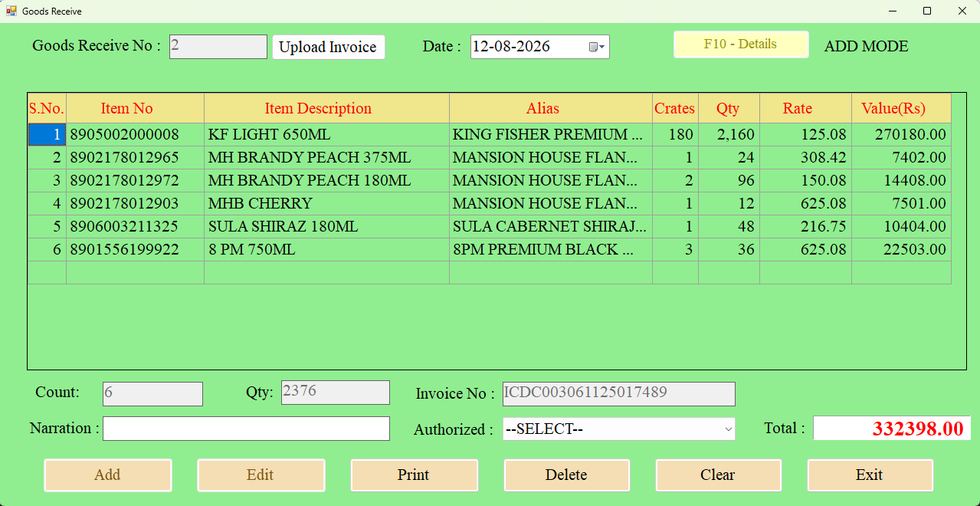Click the Delete button

point(566,475)
